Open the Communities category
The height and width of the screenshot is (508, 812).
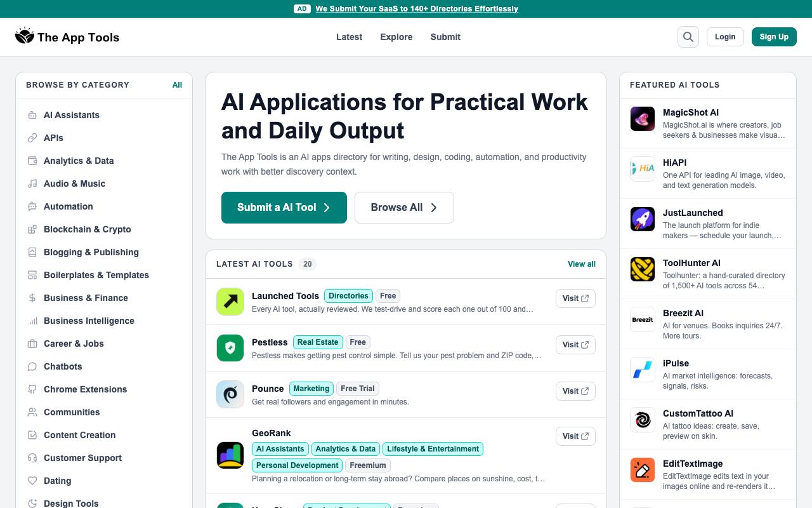(72, 412)
